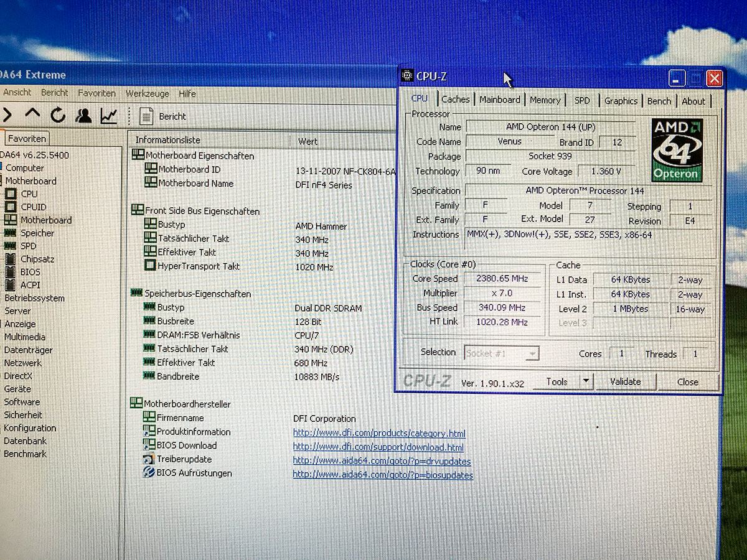Open the user profile toolbar icon in AIDA64
Screen dimensions: 747x560
(83, 115)
